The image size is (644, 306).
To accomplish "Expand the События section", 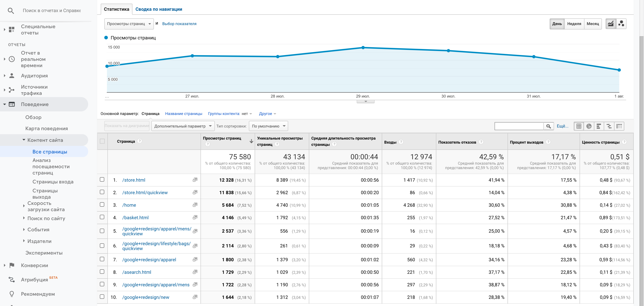I will [24, 229].
